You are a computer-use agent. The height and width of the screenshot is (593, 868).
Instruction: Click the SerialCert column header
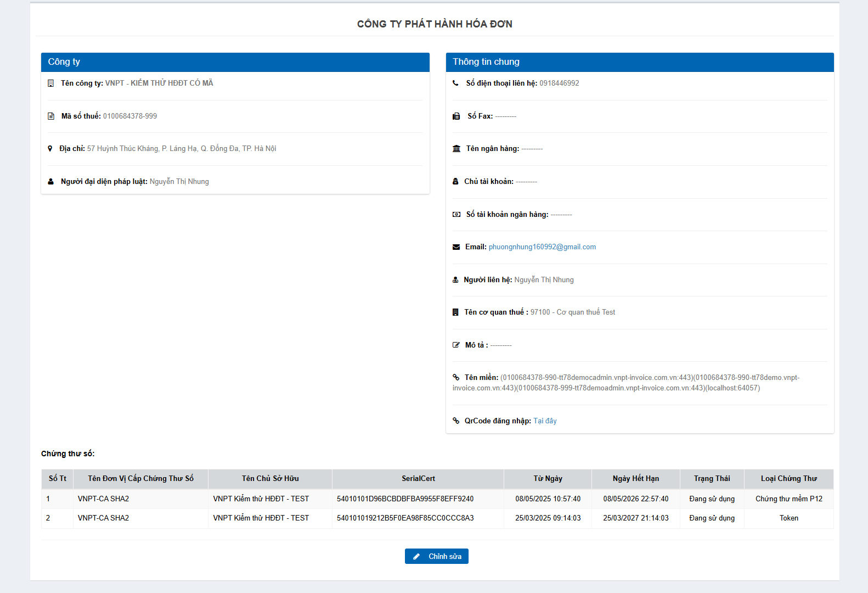(418, 479)
